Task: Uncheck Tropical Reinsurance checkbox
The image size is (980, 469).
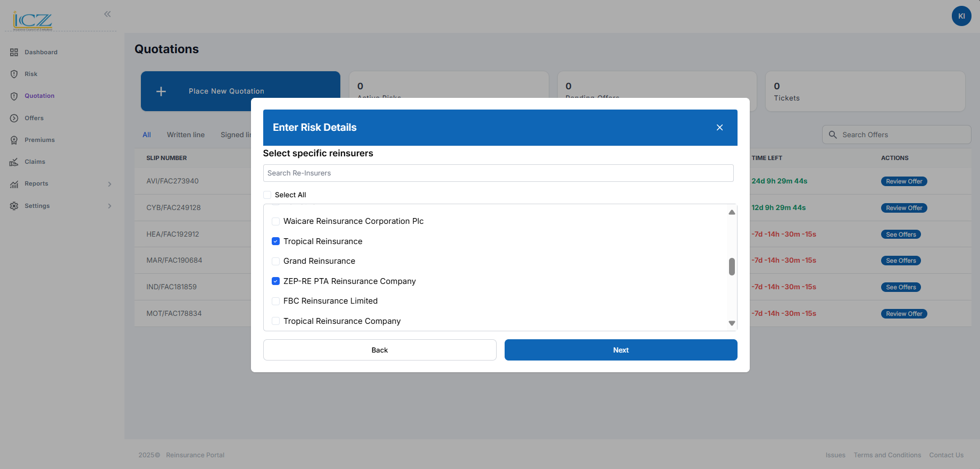Action: 275,241
